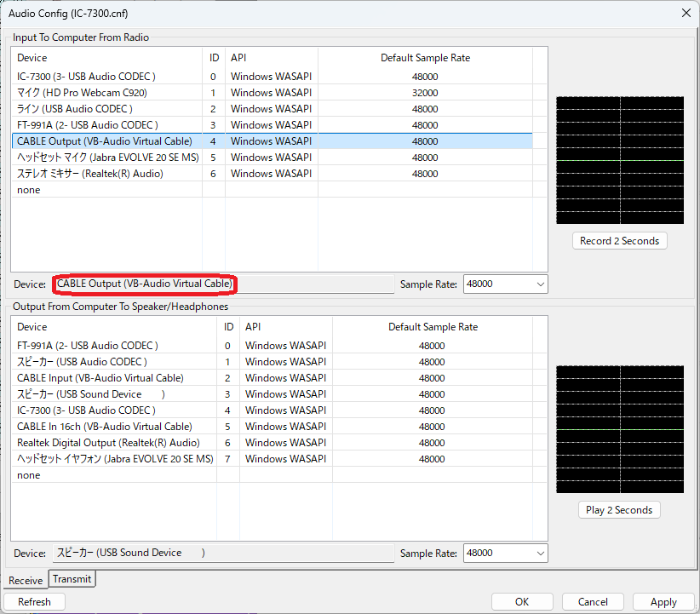This screenshot has height=614, width=700.
Task: Select 'none' in the input device list
Action: tap(273, 190)
